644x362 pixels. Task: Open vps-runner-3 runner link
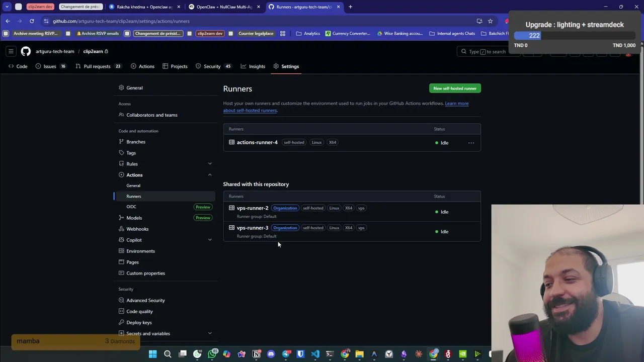253,228
